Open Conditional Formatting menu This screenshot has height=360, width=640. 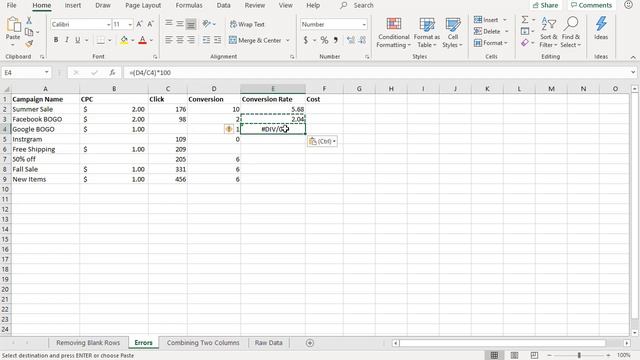point(393,33)
